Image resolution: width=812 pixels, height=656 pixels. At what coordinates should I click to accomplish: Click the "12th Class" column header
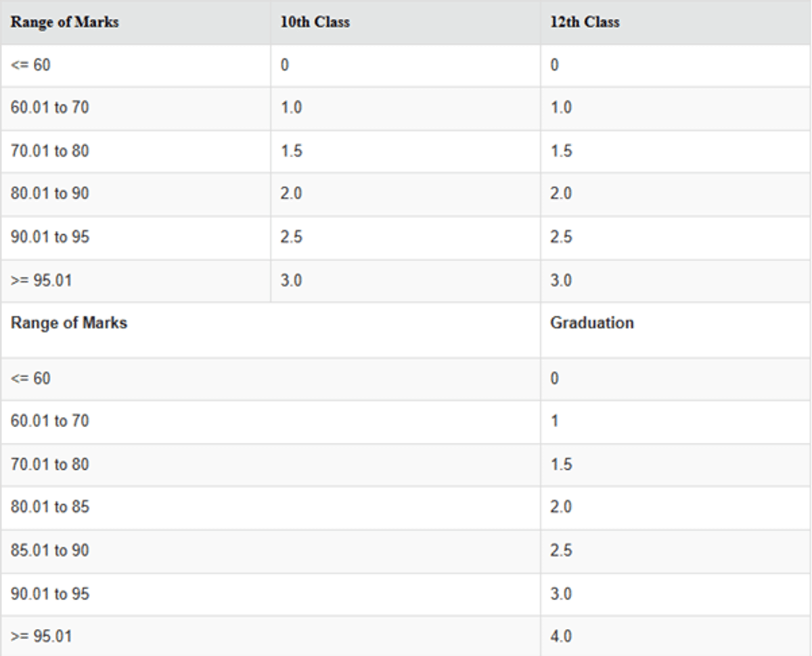585,22
